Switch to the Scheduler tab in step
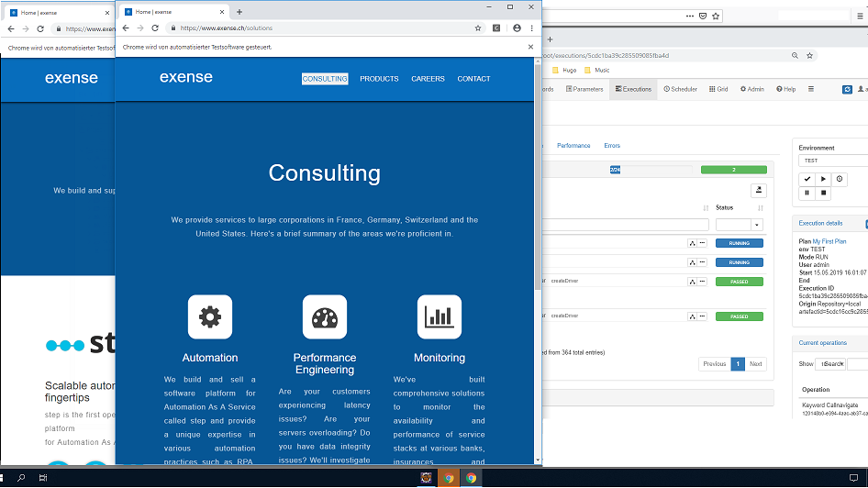868x488 pixels. click(x=680, y=89)
